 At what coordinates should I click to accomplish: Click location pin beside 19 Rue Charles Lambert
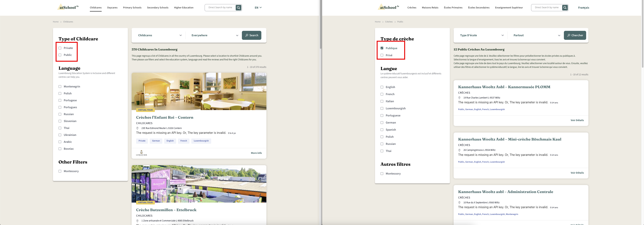click(x=459, y=98)
